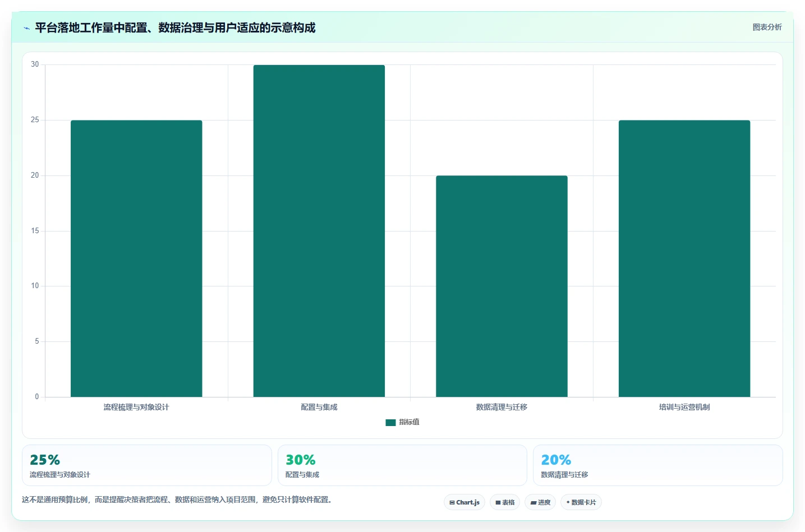Click the 进度 tag chip
Image resolution: width=805 pixels, height=532 pixels.
pyautogui.click(x=540, y=502)
